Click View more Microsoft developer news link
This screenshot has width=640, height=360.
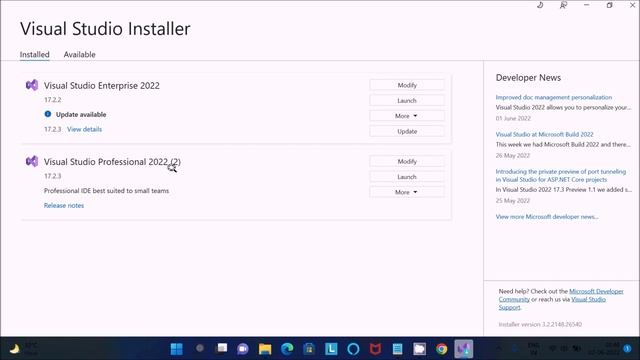pyautogui.click(x=547, y=217)
